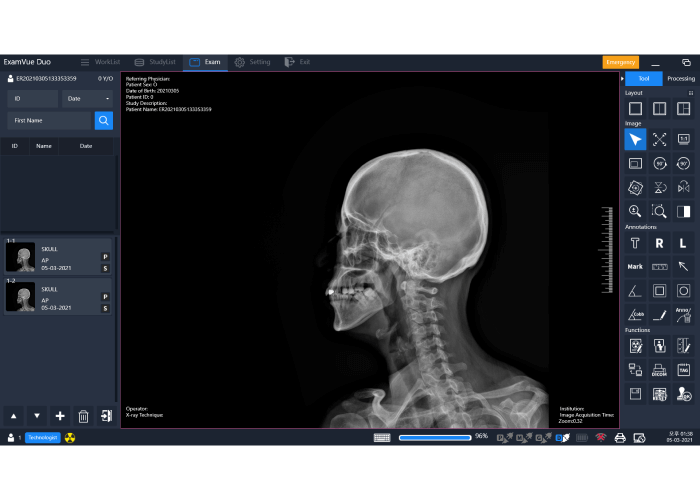The width and height of the screenshot is (700, 500).
Task: Click the blue search button
Action: pyautogui.click(x=104, y=121)
